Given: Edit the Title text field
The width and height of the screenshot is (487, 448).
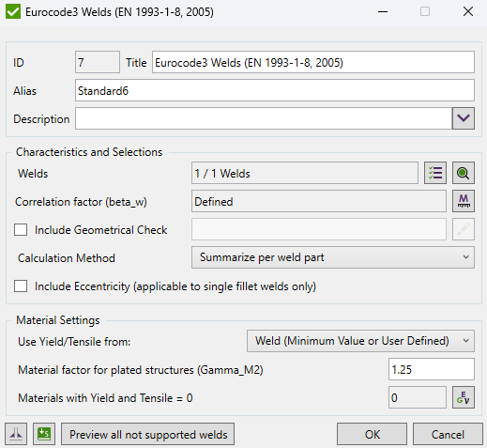Looking at the screenshot, I should click(313, 62).
